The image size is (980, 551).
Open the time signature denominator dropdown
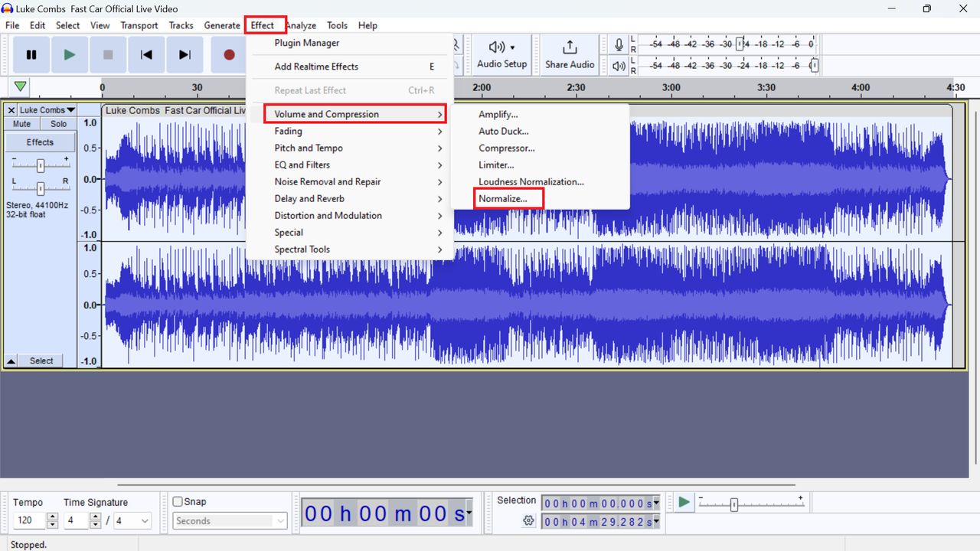pyautogui.click(x=132, y=520)
